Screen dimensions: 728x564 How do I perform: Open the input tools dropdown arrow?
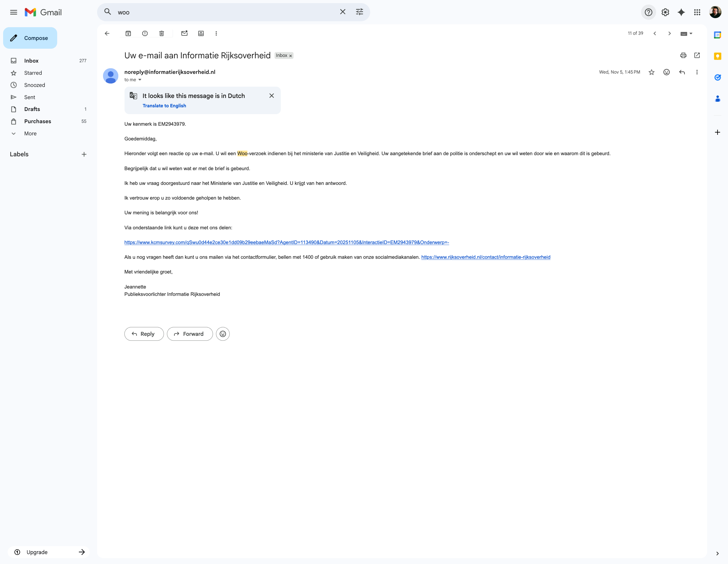(x=691, y=33)
